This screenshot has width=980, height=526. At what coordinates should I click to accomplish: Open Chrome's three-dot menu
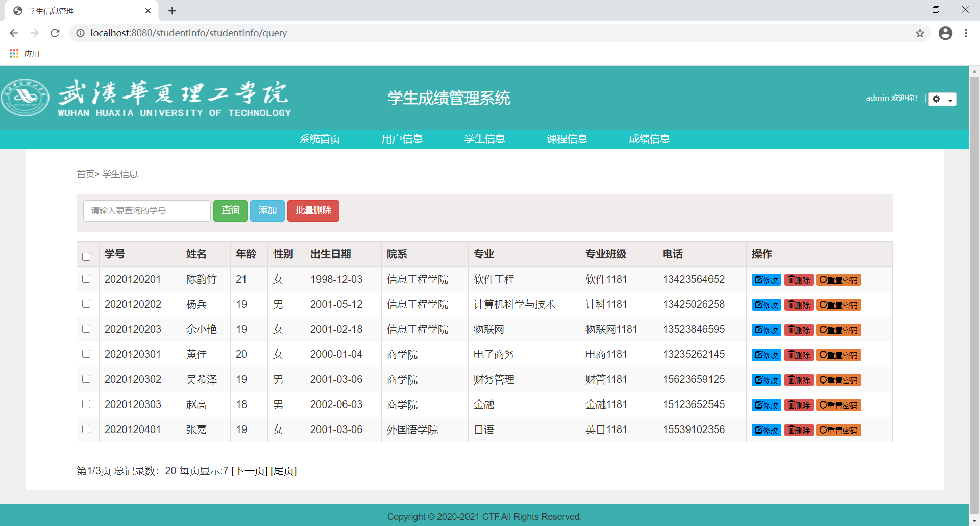pyautogui.click(x=966, y=33)
